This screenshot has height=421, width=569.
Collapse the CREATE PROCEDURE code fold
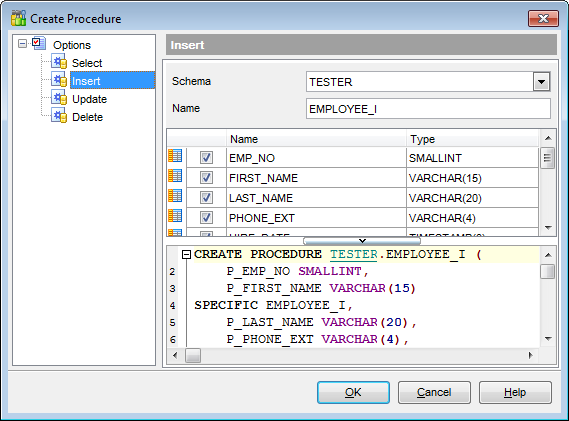pyautogui.click(x=186, y=255)
